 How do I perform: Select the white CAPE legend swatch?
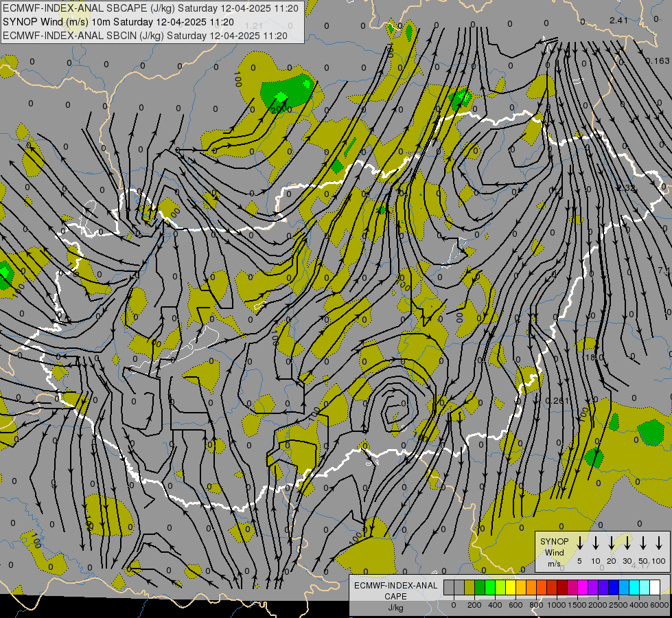tap(655, 587)
